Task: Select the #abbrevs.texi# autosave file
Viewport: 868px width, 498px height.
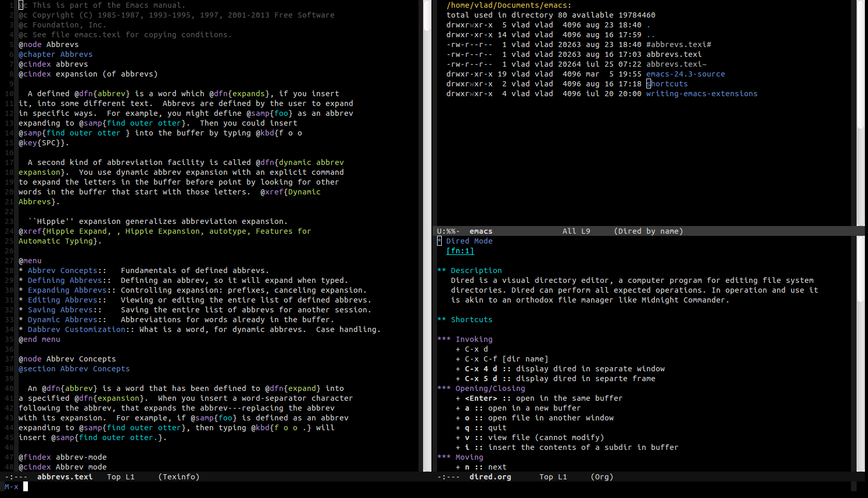Action: tap(678, 44)
